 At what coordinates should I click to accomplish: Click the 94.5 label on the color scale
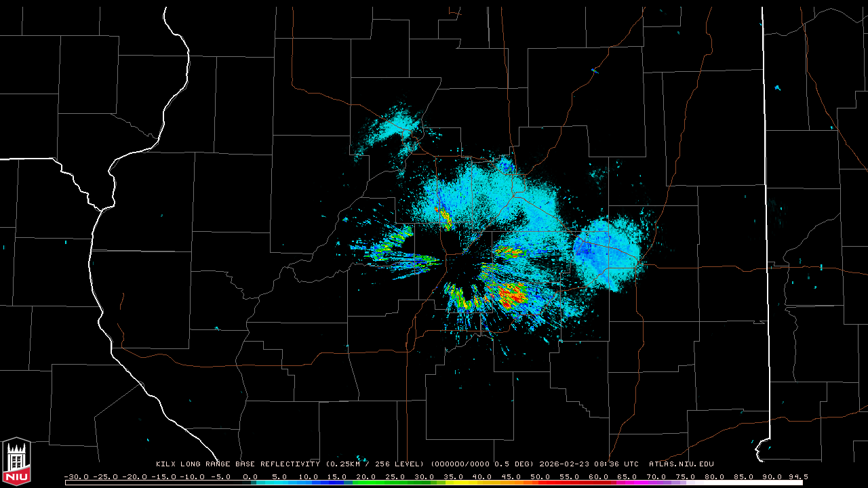tap(796, 476)
